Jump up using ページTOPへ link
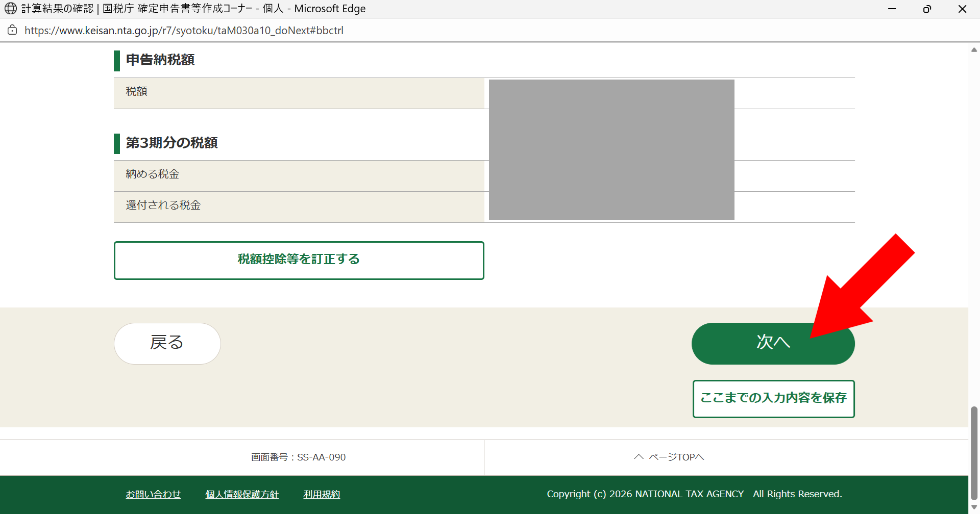 click(x=669, y=457)
